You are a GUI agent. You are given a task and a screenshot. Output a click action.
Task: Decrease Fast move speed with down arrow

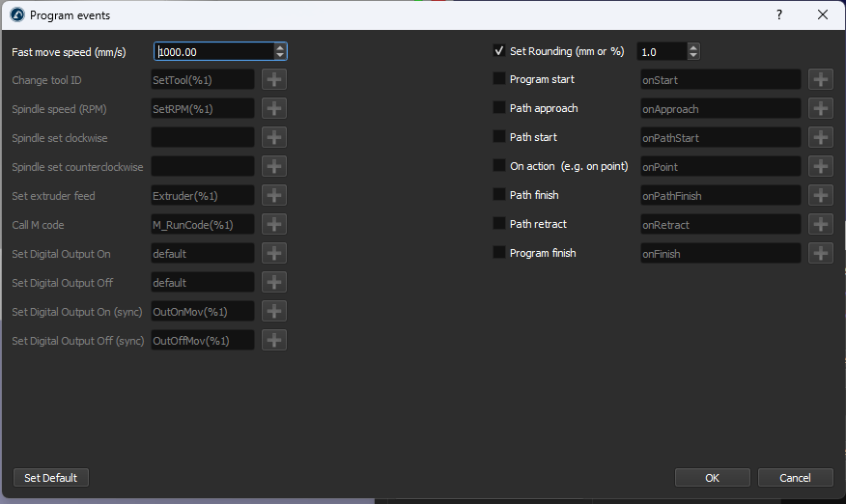[280, 56]
